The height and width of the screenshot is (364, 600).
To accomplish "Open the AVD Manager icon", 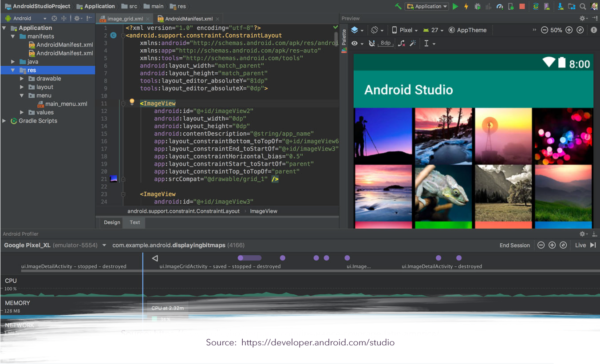I will pos(548,6).
